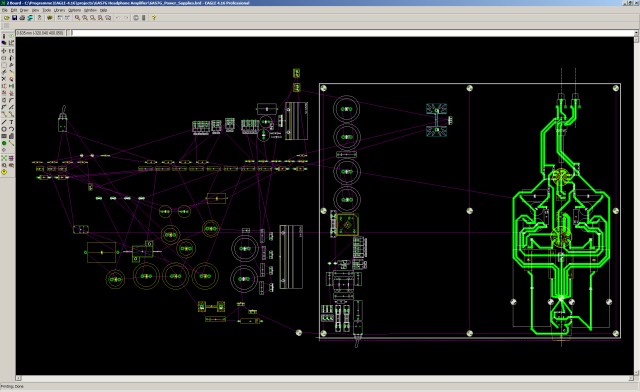Select the Rectangle drawing tool
The image size is (640, 392).
4,136
